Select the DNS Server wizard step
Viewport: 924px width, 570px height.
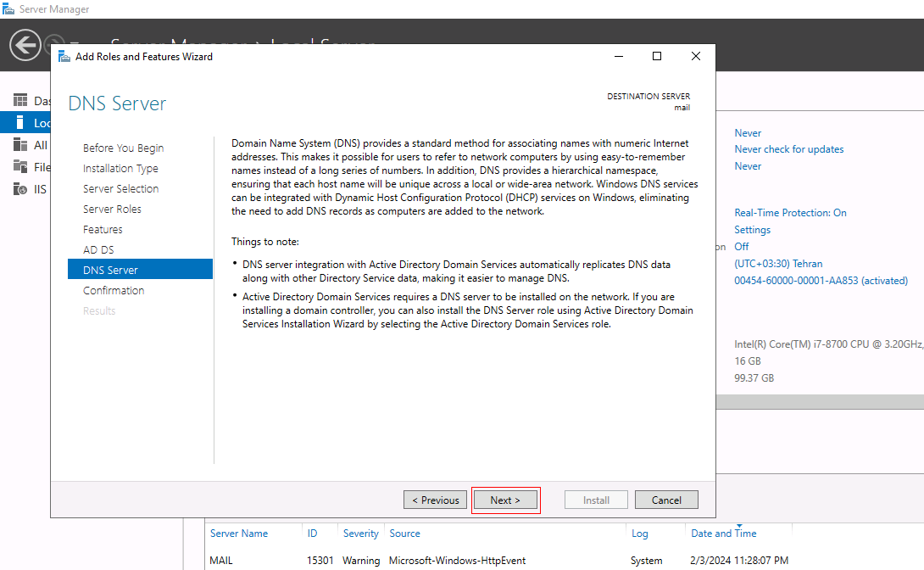pos(140,270)
